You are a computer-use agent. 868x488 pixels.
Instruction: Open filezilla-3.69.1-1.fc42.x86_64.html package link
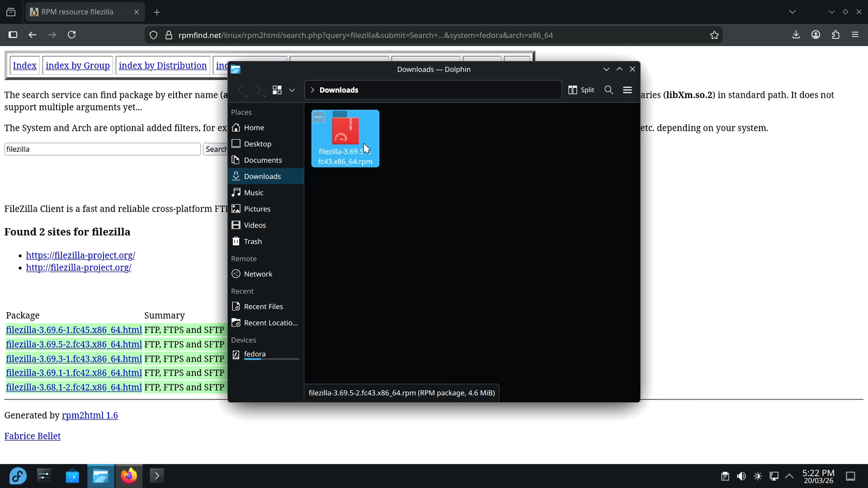coord(74,373)
